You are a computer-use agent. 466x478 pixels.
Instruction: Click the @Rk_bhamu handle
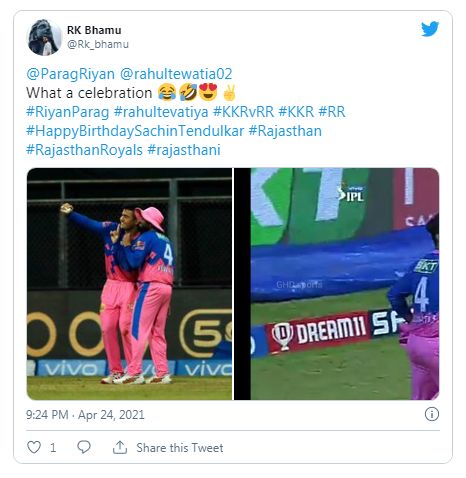pos(98,44)
